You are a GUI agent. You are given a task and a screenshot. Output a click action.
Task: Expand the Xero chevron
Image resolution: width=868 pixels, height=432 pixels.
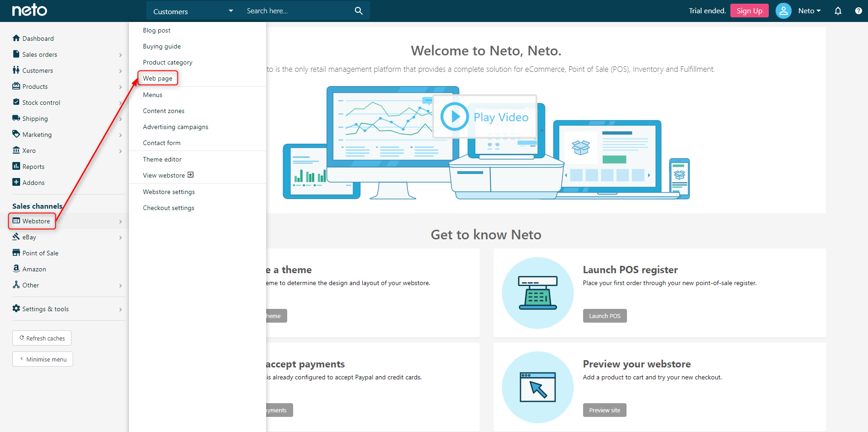(x=120, y=151)
